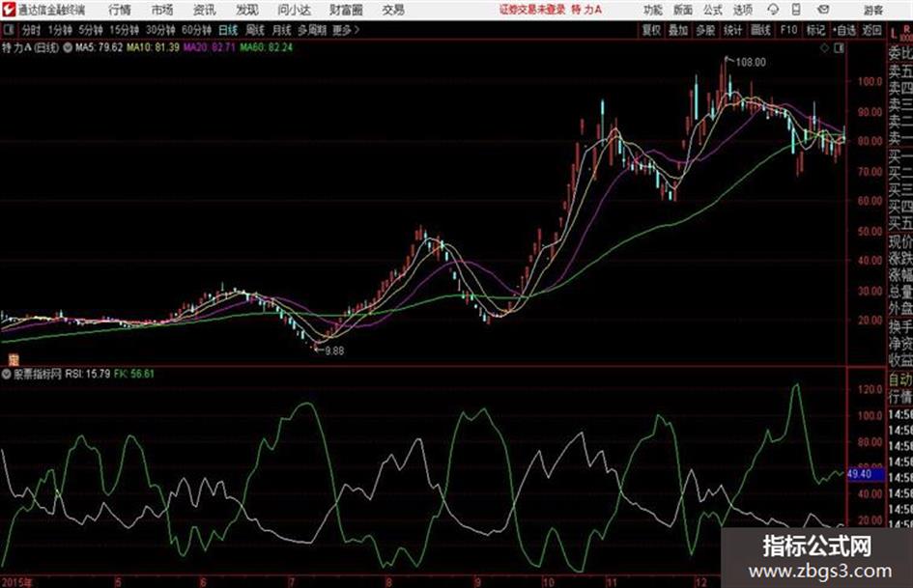Screen dimensions: 913x588
Task: Click the 叠加 overlay toolbar button
Action: coord(678,30)
